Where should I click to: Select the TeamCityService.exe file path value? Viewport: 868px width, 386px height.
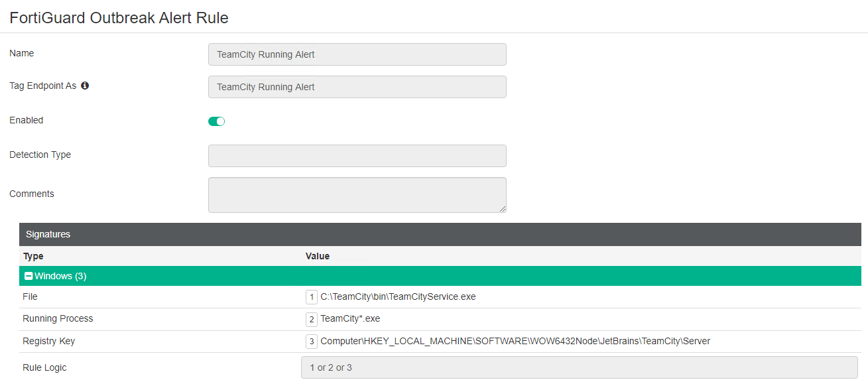[398, 296]
